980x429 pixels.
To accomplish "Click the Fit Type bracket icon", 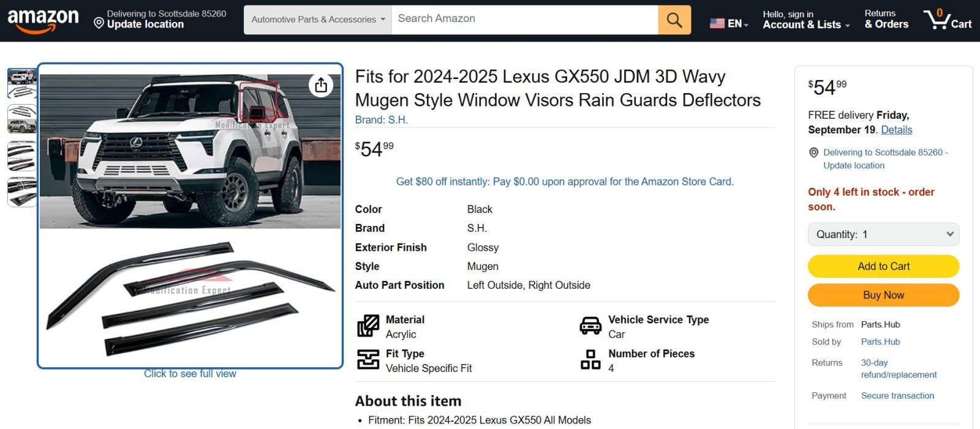I will pos(367,360).
